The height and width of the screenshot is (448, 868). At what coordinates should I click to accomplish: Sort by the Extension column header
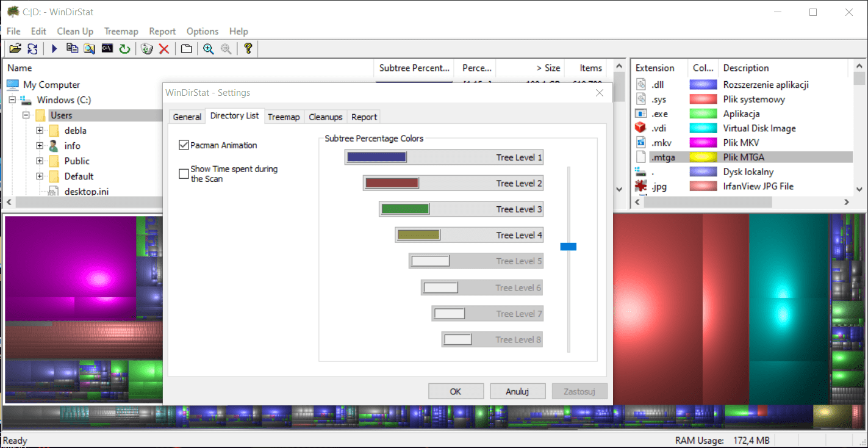659,68
